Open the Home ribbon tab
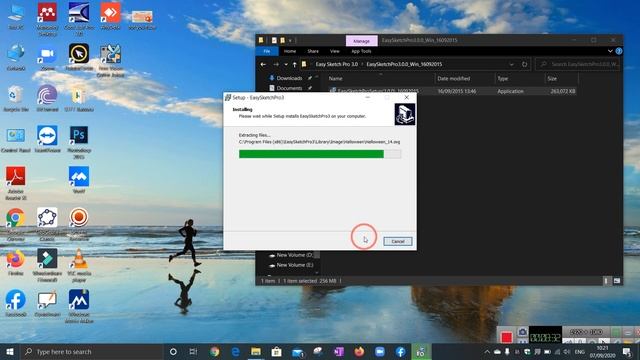This screenshot has width=640, height=360. coord(290,51)
